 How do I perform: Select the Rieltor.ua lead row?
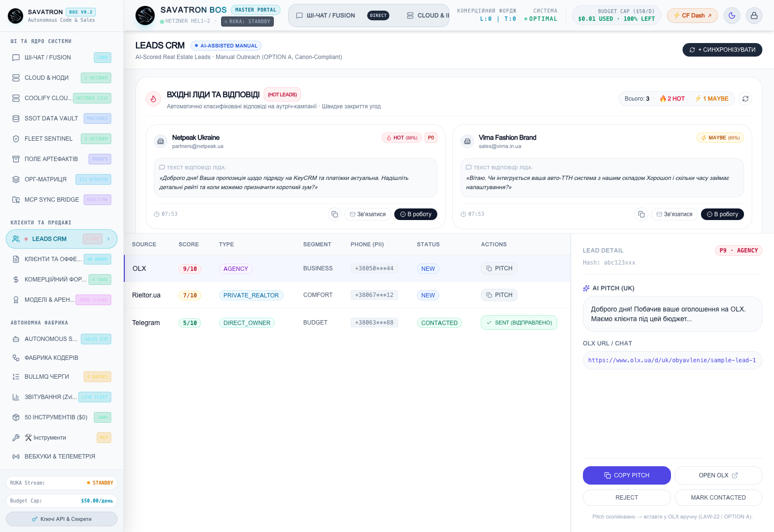tap(347, 295)
